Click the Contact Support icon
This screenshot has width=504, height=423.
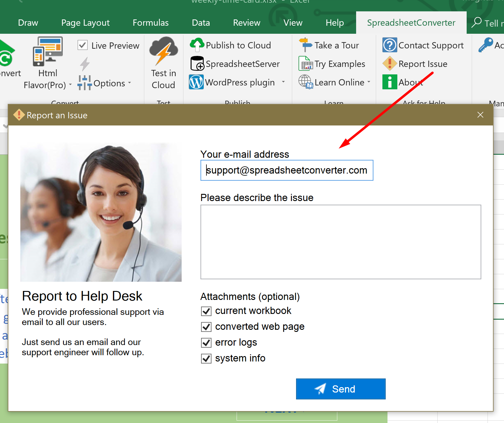[x=389, y=45]
